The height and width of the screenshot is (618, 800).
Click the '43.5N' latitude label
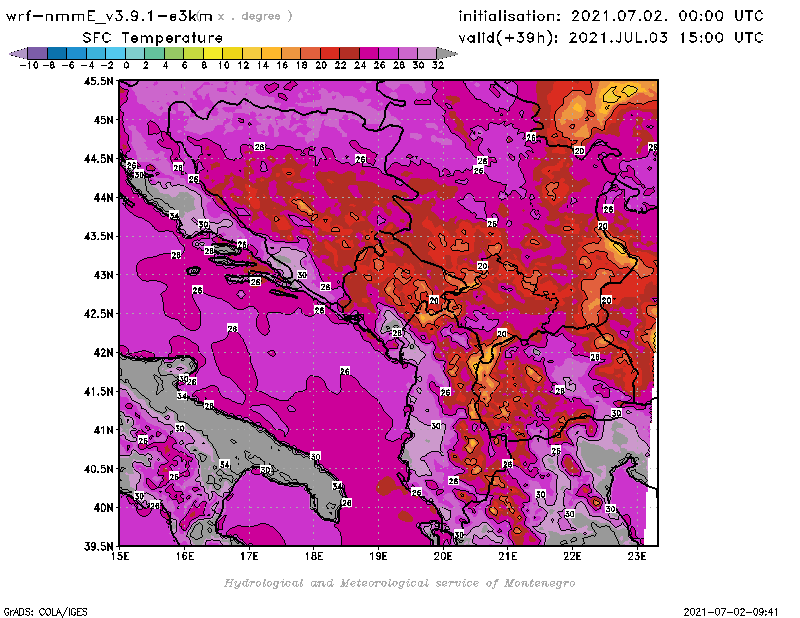tap(98, 236)
